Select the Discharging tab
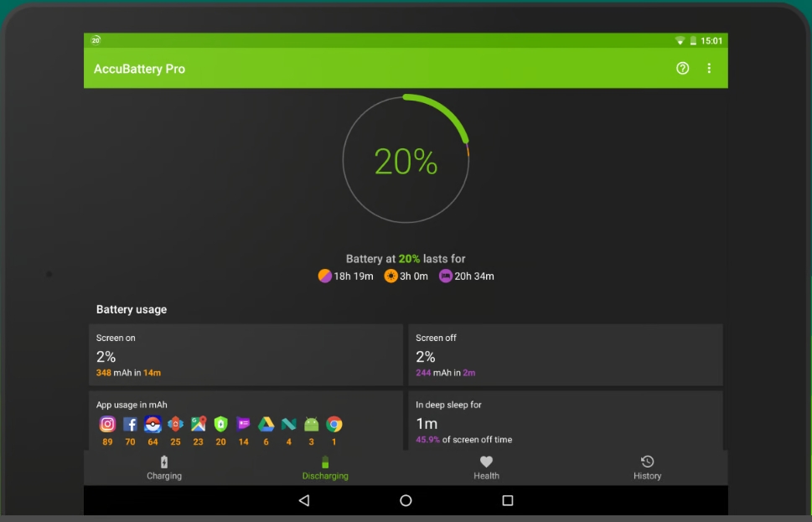The height and width of the screenshot is (522, 812). [x=325, y=468]
